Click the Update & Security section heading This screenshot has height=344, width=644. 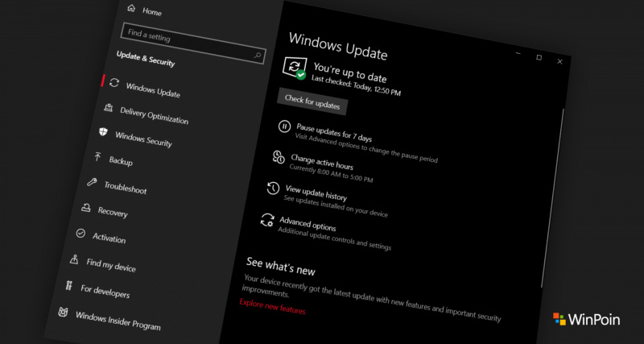click(146, 58)
